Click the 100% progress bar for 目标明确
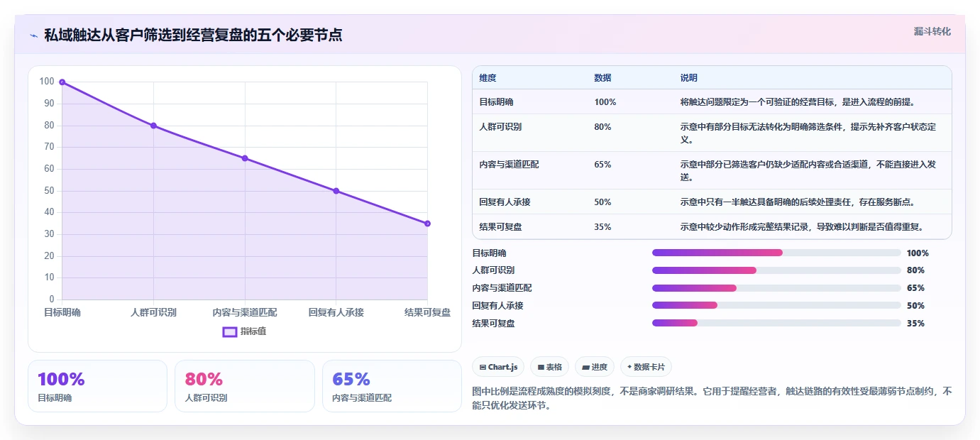This screenshot has width=980, height=440. tap(776, 253)
